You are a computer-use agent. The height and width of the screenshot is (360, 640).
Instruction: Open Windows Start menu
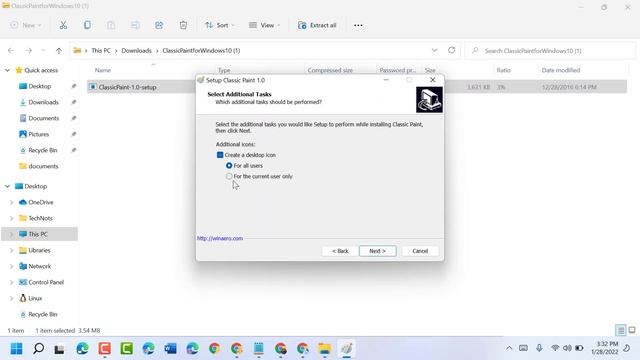(16, 349)
